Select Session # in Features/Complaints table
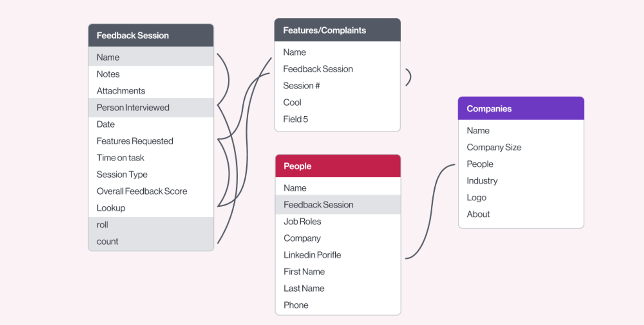 coord(337,86)
